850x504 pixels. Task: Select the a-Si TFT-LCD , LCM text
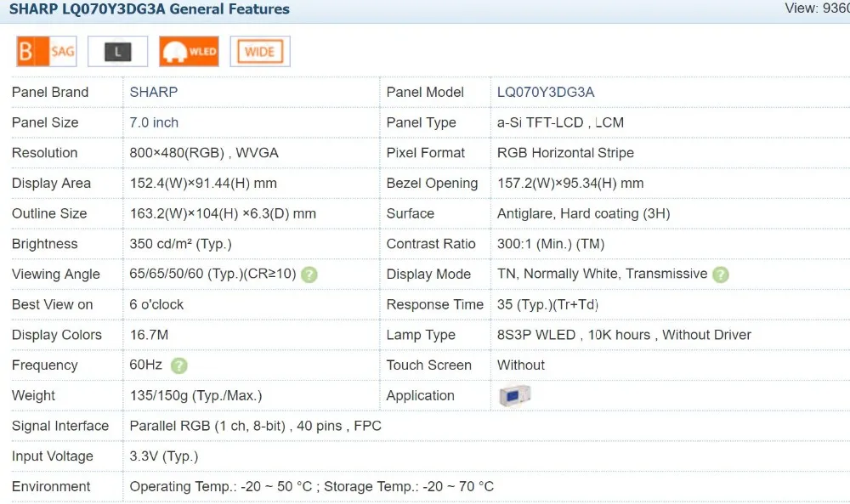click(560, 122)
